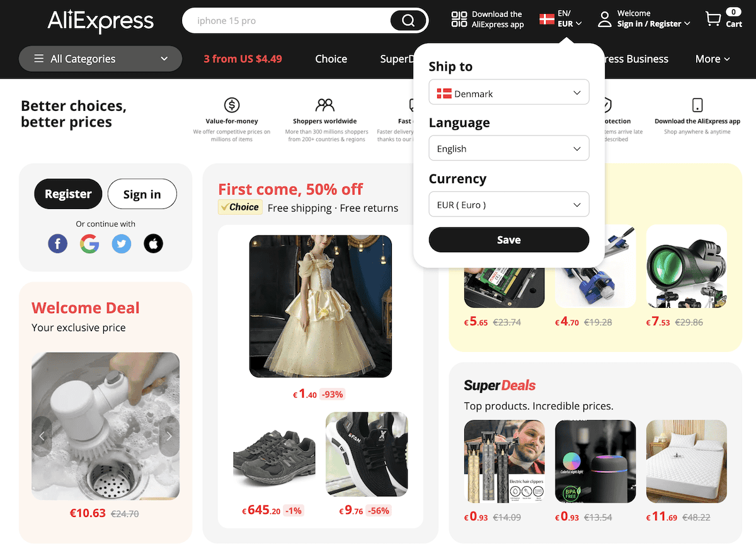Click the Save button in the region panel
This screenshot has height=556, width=756.
click(x=508, y=239)
